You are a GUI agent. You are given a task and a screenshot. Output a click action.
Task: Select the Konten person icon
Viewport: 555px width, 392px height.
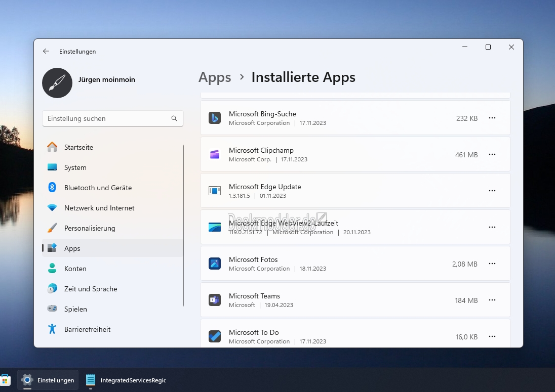pos(52,268)
